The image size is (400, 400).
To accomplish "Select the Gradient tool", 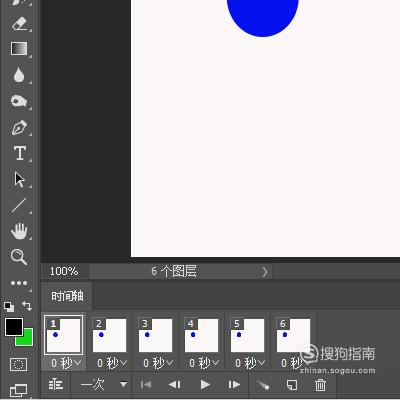I will [19, 49].
